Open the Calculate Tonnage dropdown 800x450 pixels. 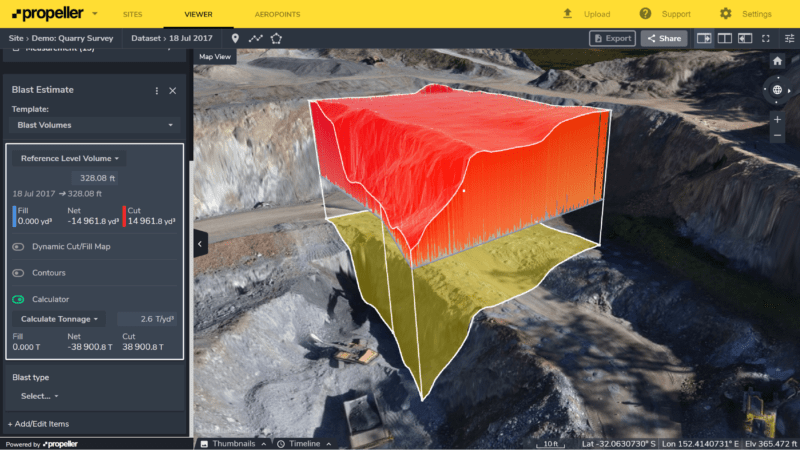pyautogui.click(x=59, y=319)
